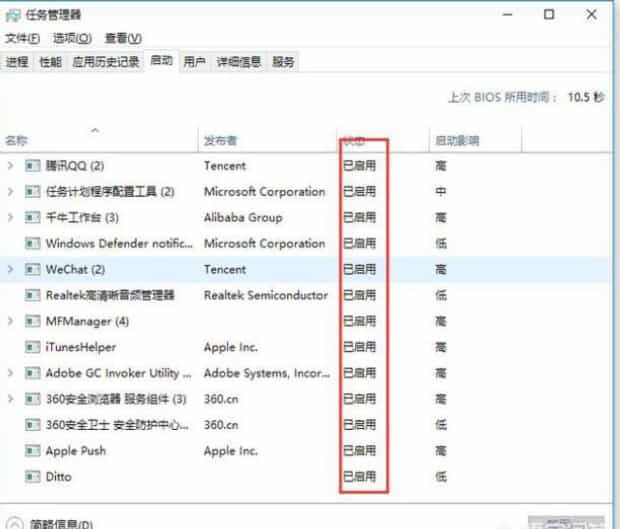Click the 千牛工作台 row icon
620x529 pixels.
pyautogui.click(x=32, y=217)
